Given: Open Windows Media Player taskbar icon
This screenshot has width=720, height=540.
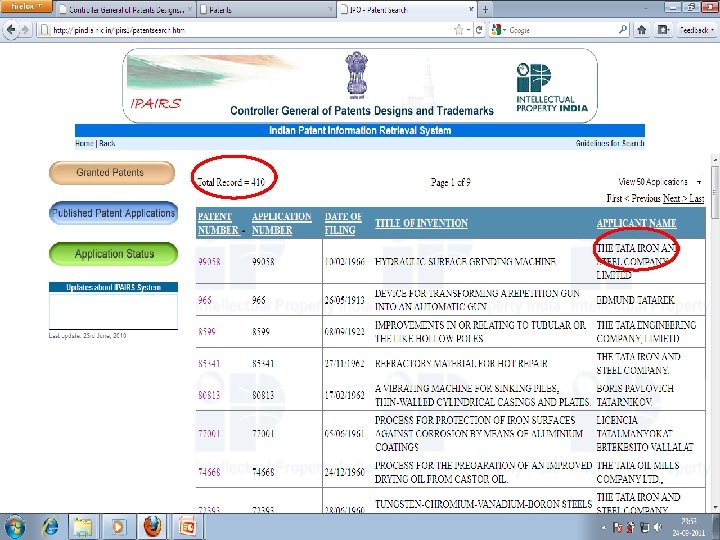Looking at the screenshot, I should (x=118, y=527).
